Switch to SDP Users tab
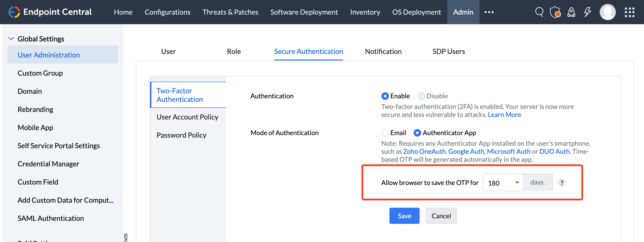644x242 pixels. pos(449,51)
